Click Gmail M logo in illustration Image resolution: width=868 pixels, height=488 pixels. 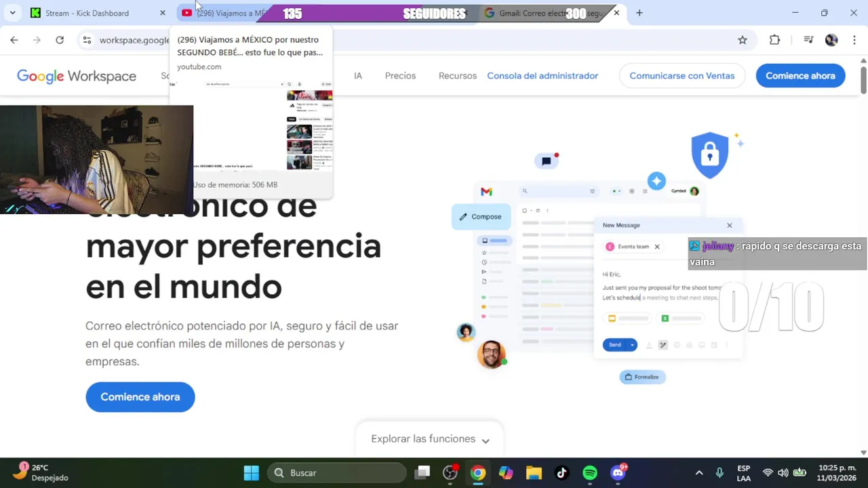(486, 192)
